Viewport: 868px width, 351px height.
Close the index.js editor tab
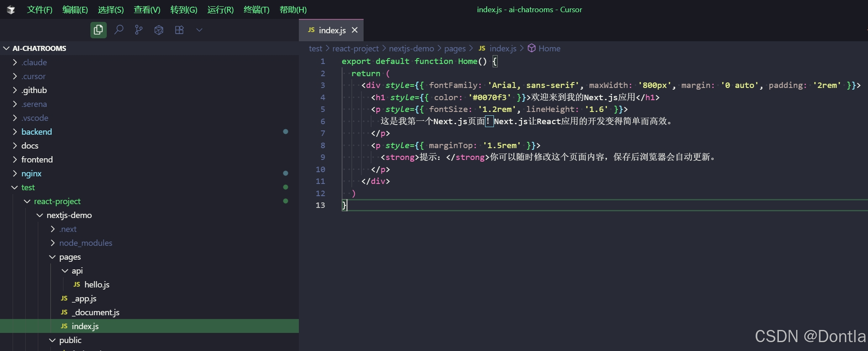tap(355, 30)
